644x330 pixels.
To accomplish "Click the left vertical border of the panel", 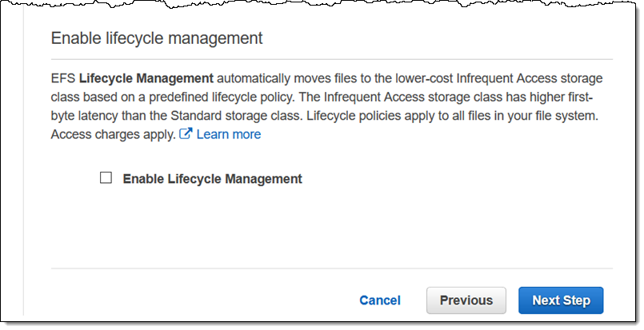I will point(24,164).
